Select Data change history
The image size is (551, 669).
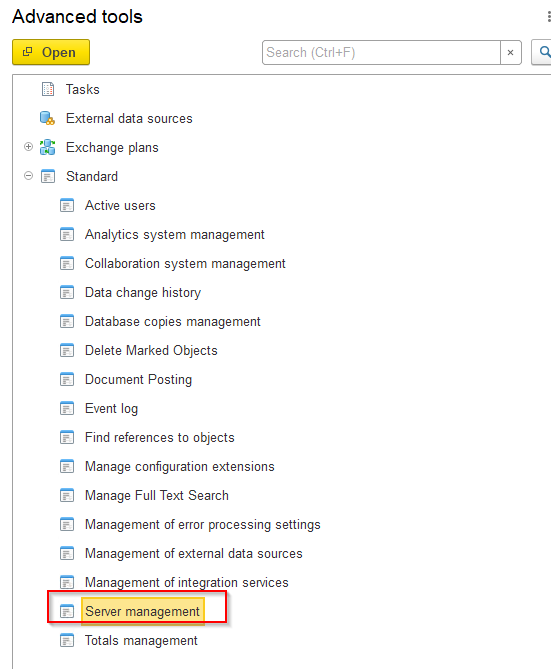[143, 292]
